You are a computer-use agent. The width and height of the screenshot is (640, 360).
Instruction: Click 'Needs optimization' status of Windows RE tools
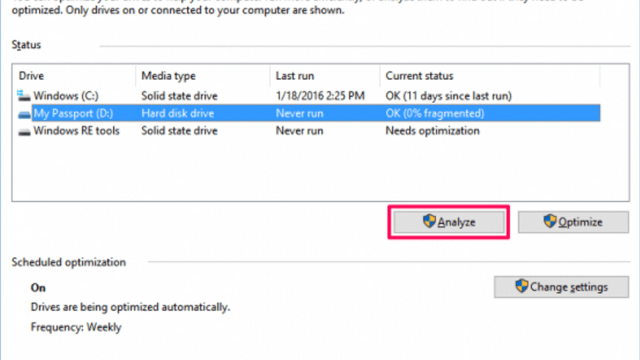(x=432, y=131)
